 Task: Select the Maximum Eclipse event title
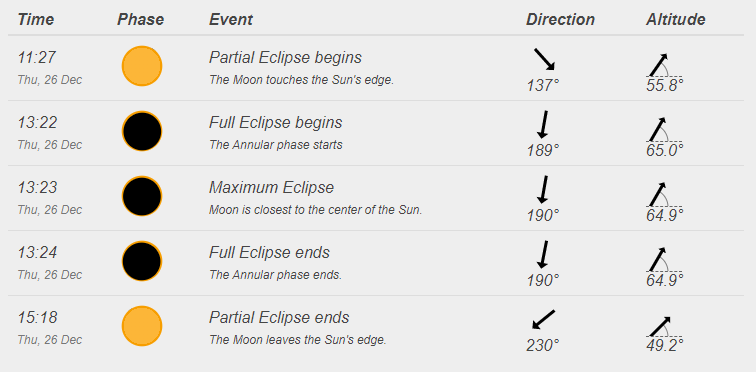coord(271,187)
